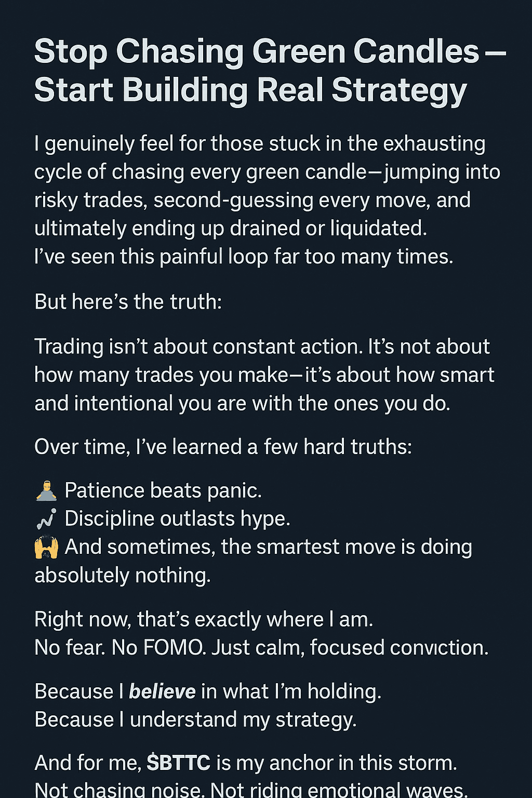This screenshot has height=798, width=532.
Task: Click the line Right now, that's exactly where
Action: coord(204,619)
